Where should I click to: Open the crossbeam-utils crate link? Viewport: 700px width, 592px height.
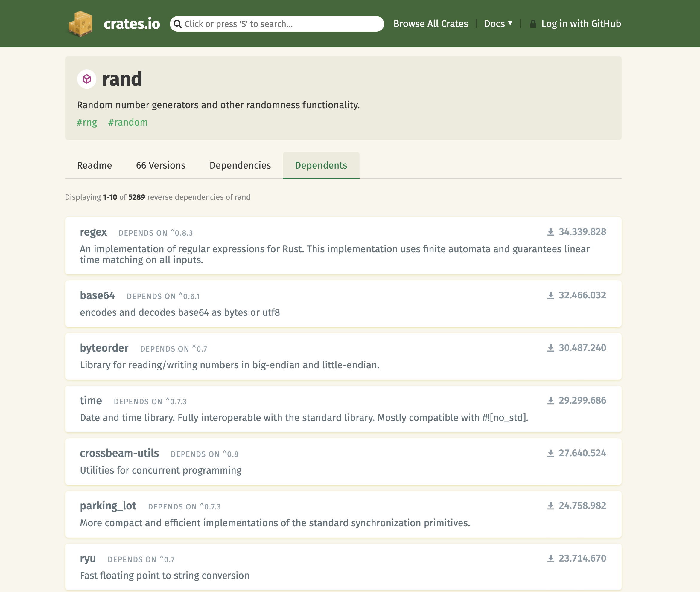point(120,453)
